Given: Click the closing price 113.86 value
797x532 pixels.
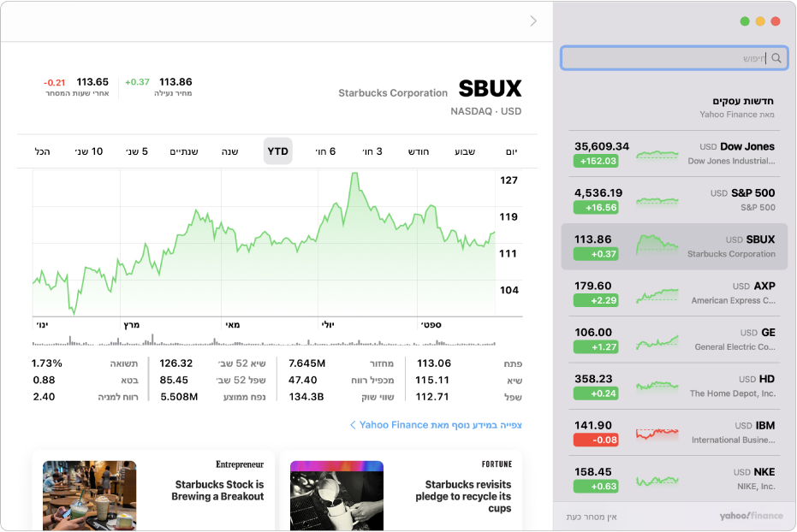Looking at the screenshot, I should pyautogui.click(x=175, y=82).
